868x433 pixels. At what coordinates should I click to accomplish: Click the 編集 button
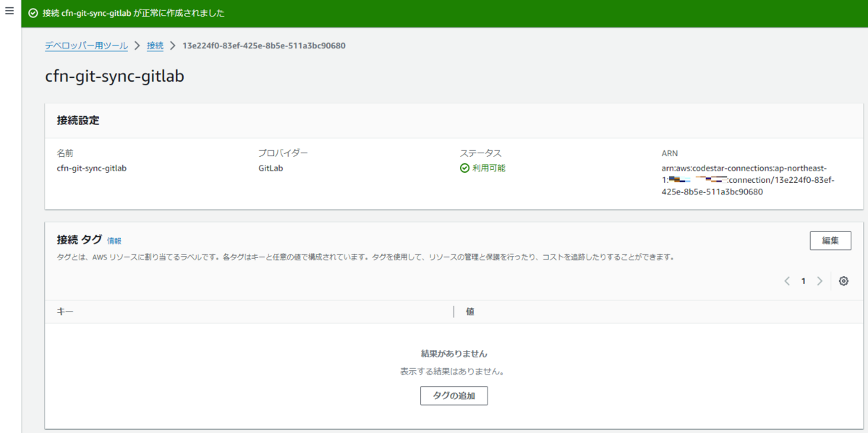click(x=830, y=241)
